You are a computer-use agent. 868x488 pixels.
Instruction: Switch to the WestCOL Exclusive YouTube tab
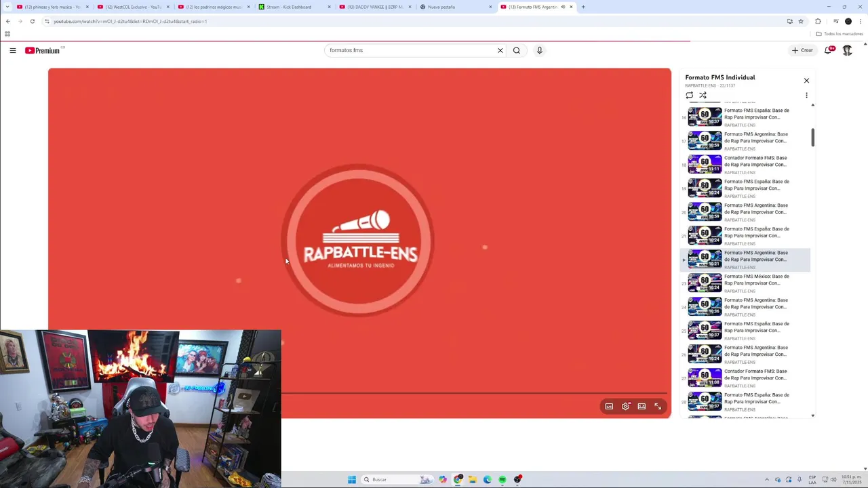pos(132,7)
